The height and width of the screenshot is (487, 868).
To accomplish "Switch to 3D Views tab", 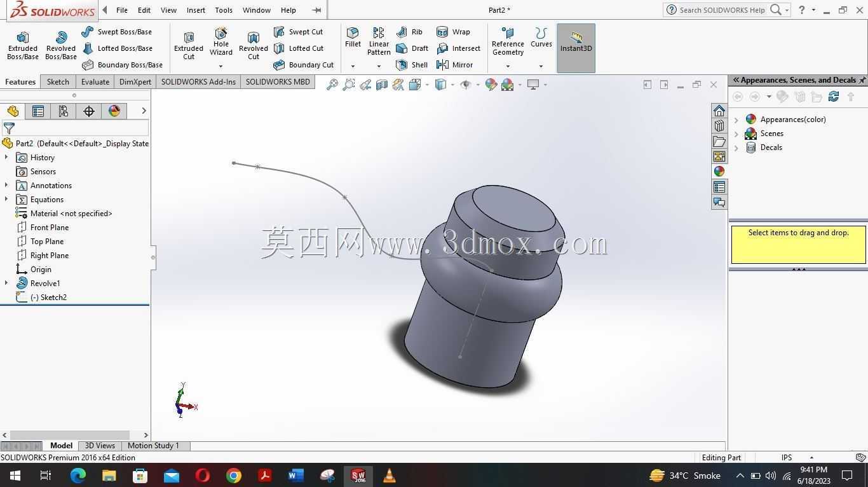I will tap(100, 446).
